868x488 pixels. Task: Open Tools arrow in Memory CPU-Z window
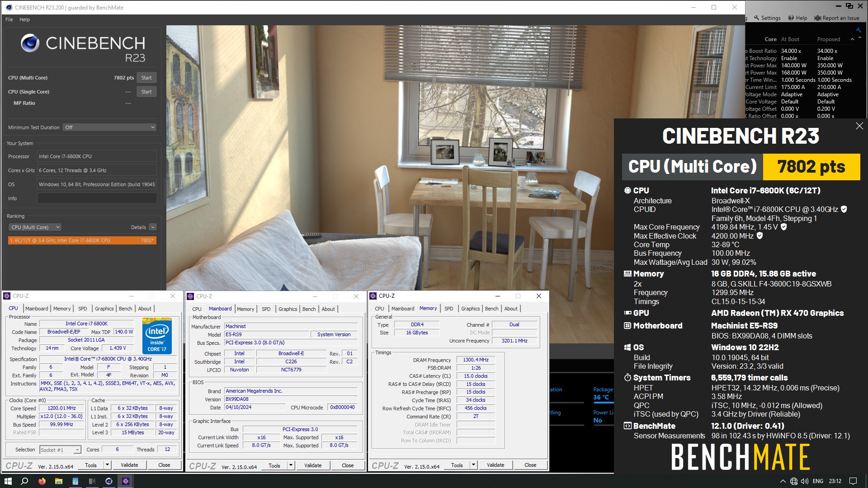coord(473,465)
